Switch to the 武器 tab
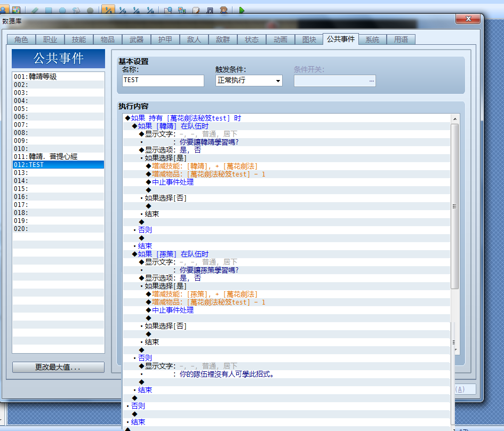This screenshot has width=504, height=431. pos(137,39)
